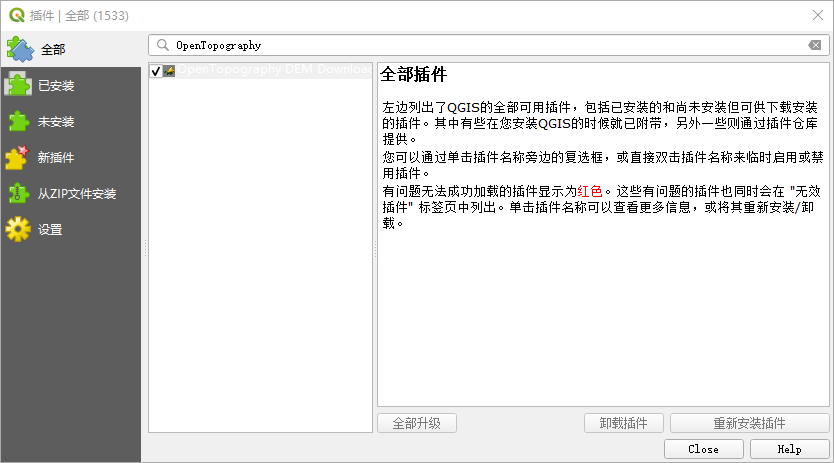Open the 新插件 (New plugins) tab

point(71,158)
